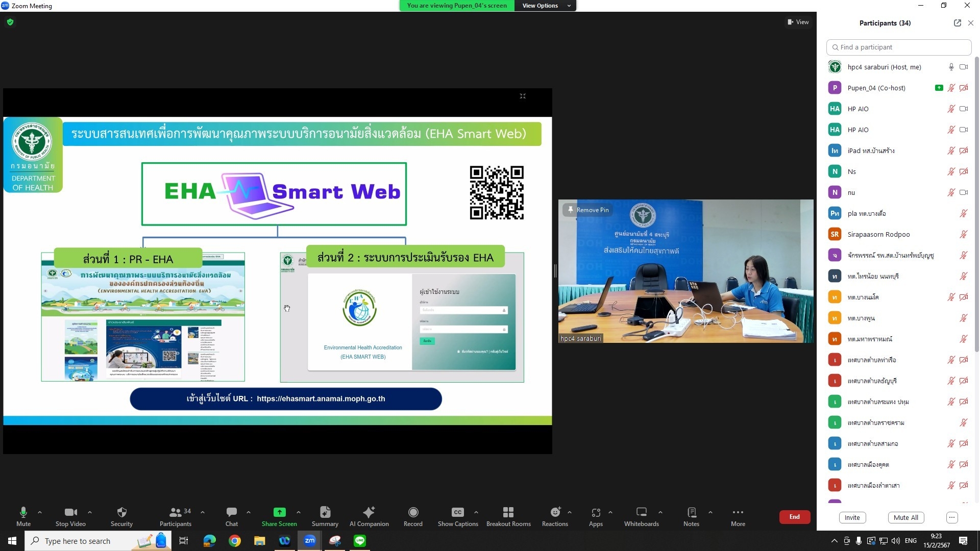Image resolution: width=980 pixels, height=551 pixels.
Task: Pop out the Participants panel
Action: tap(957, 23)
